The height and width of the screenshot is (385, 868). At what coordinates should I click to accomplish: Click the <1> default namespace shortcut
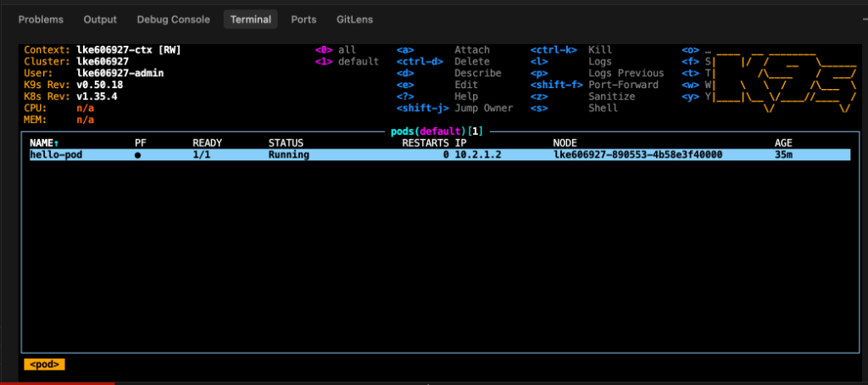coord(347,62)
